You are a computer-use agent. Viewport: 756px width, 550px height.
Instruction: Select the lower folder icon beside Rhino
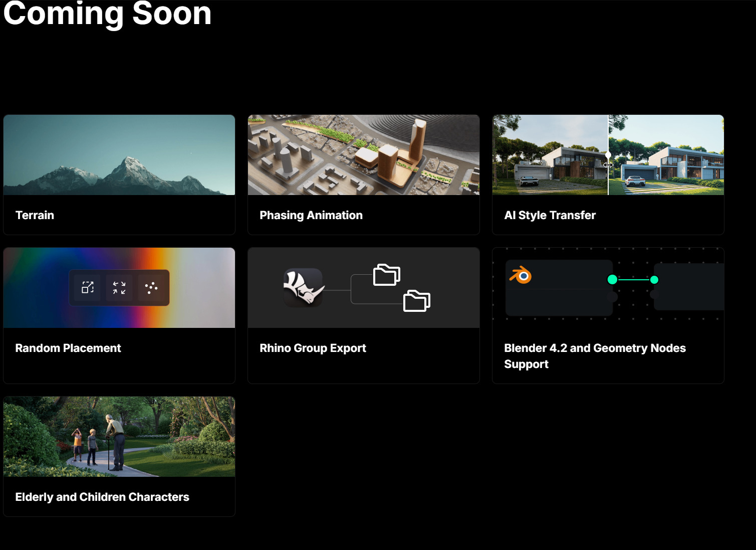[416, 301]
